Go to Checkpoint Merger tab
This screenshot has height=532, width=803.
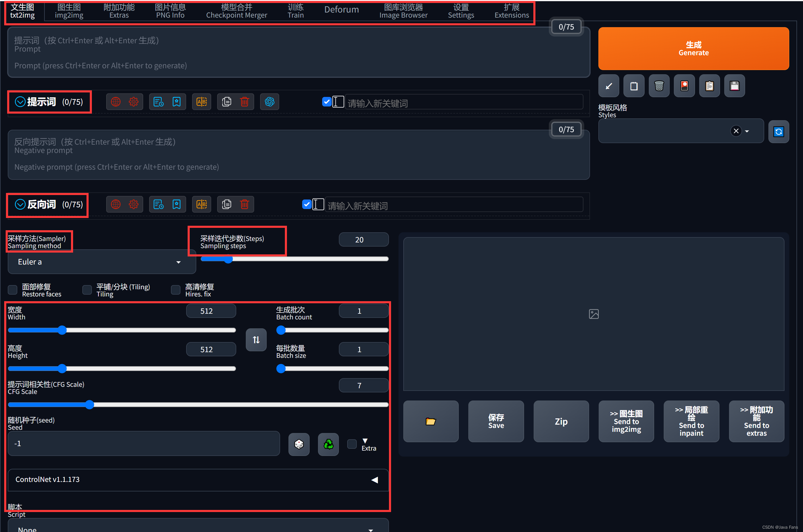(237, 11)
